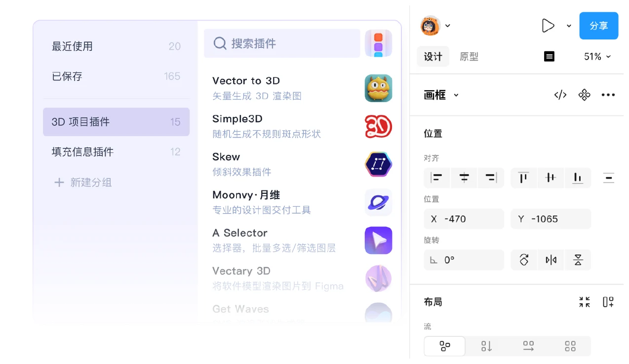Flip vertically
629x364 pixels.
(x=578, y=260)
